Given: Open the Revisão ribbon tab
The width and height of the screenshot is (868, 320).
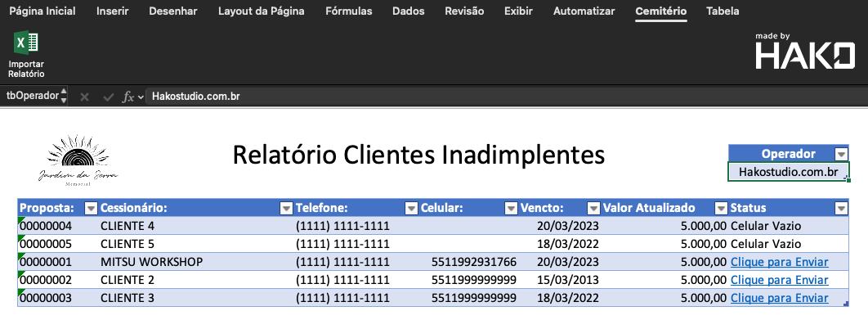Looking at the screenshot, I should click(x=464, y=11).
